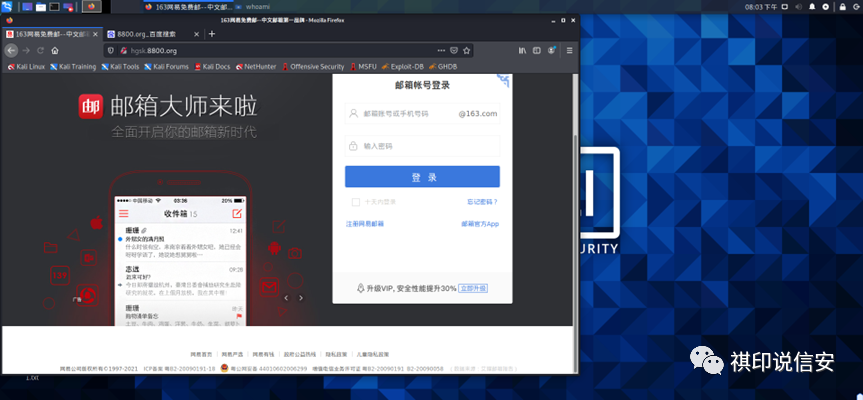The width and height of the screenshot is (863, 400).
Task: Check the ten-day auto login checkbox
Action: point(355,202)
